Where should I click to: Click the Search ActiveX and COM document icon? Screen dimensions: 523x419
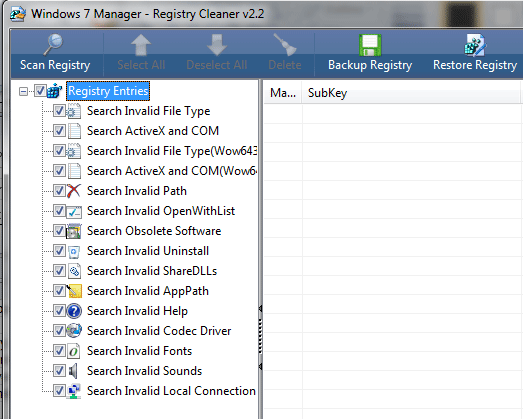coord(74,131)
